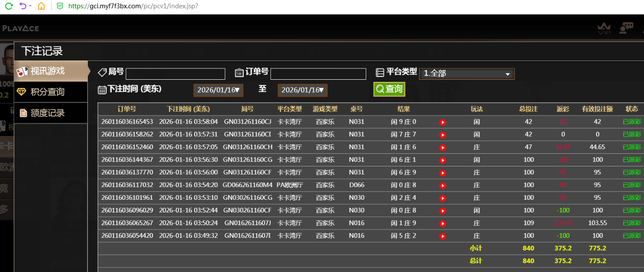The height and width of the screenshot is (272, 644).
Task: Open the start date picker 2026/01/16
Action: tap(218, 90)
